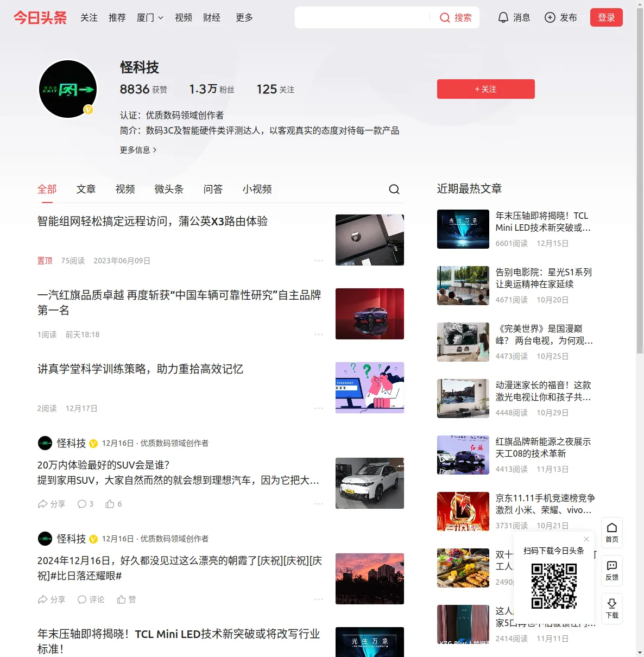Click the 蒲公英X3 router thumbnail

(x=370, y=240)
